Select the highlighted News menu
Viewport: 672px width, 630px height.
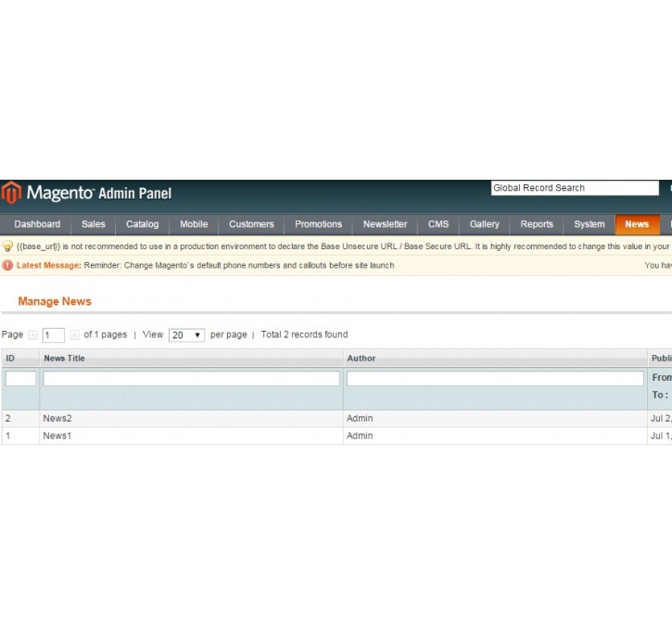point(638,224)
